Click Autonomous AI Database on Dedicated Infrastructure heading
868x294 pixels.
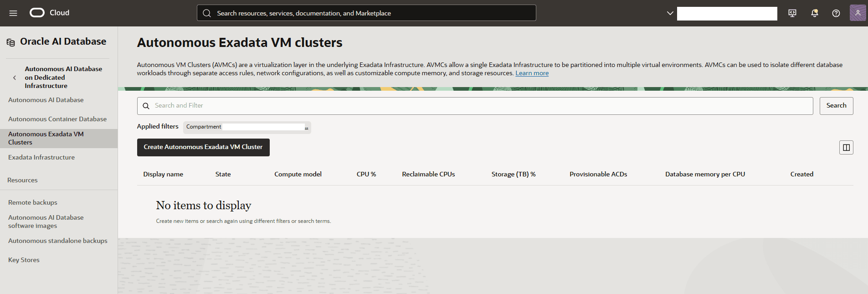63,77
